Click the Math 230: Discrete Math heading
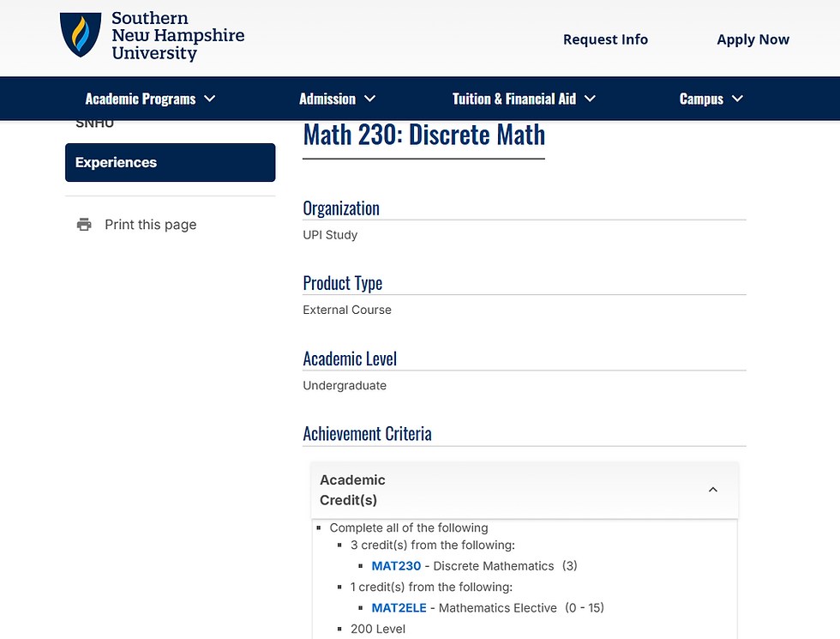The image size is (840, 639). coord(423,134)
